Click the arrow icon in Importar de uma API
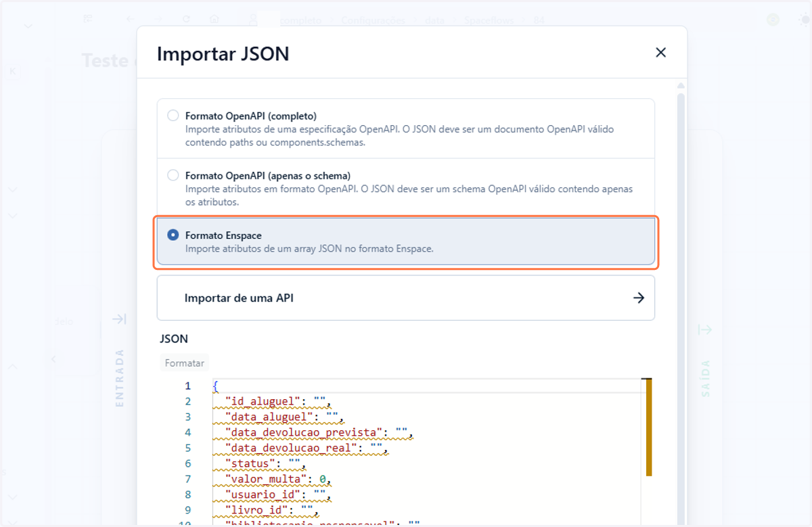 coord(638,298)
